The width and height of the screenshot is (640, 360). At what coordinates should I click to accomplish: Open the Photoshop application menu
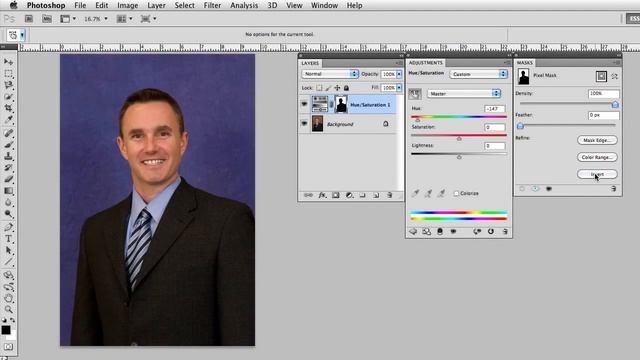46,5
